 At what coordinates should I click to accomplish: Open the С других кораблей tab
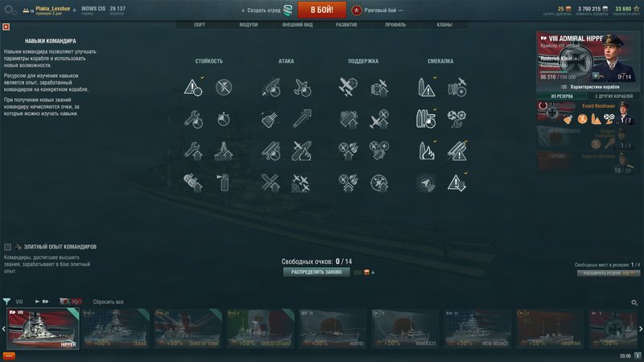point(613,96)
